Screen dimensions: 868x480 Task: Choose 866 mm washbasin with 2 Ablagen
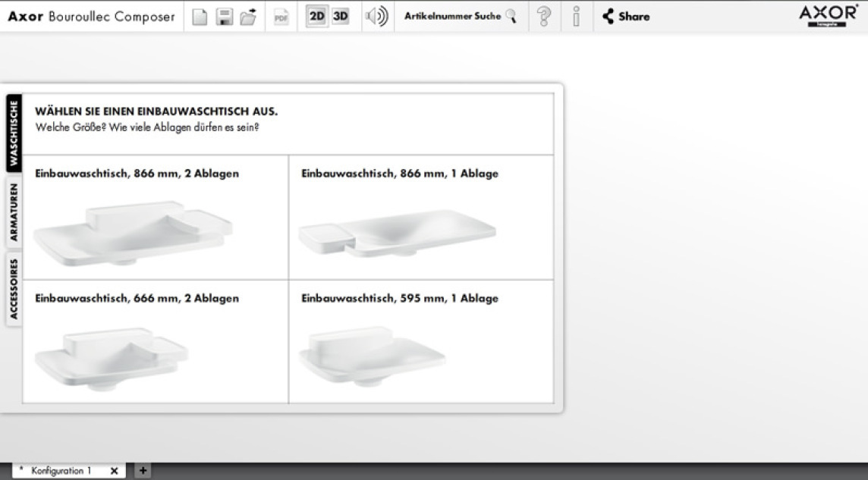[156, 218]
